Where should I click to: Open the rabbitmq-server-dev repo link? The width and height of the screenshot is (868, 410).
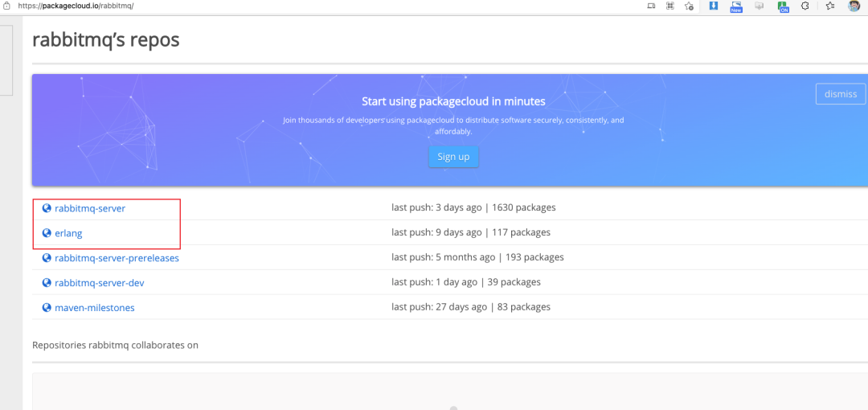coord(99,283)
